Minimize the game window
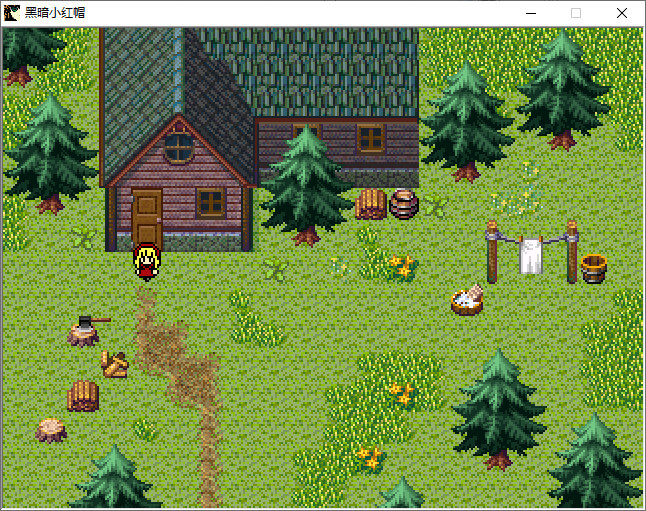Image resolution: width=646 pixels, height=511 pixels. click(529, 13)
